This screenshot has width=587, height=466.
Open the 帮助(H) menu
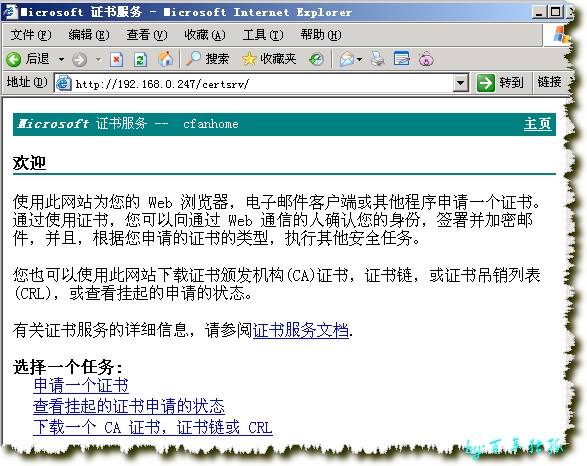[x=321, y=35]
